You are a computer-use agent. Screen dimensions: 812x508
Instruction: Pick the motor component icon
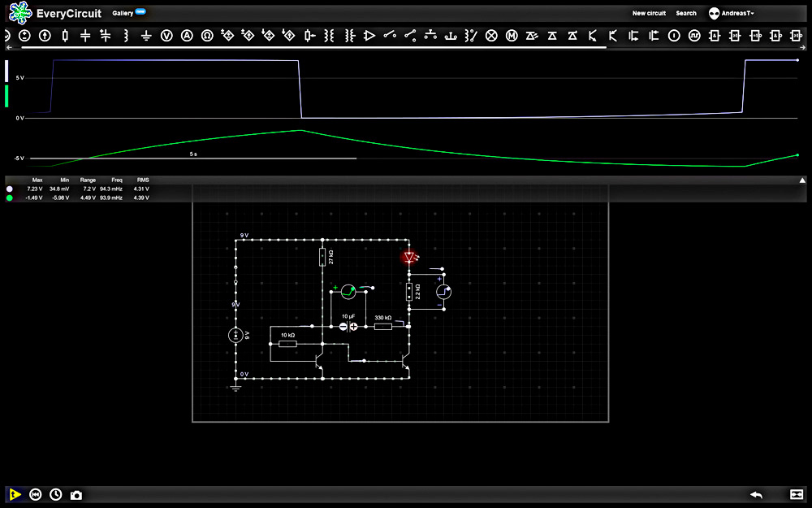(x=512, y=36)
